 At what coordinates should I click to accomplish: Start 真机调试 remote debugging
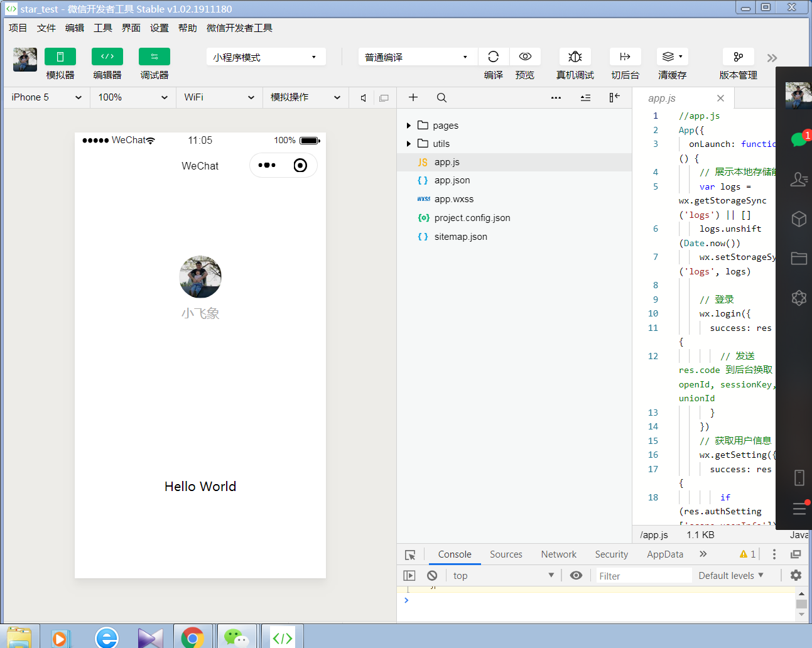pos(575,57)
